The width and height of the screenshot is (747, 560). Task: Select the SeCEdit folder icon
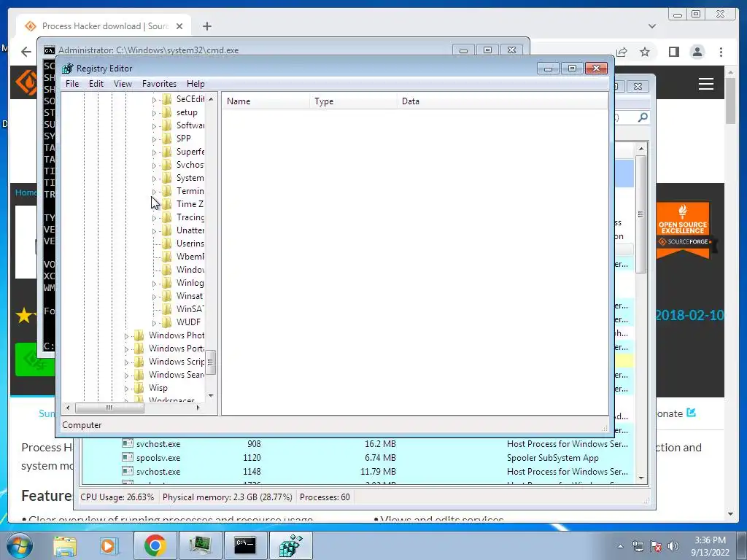click(x=167, y=99)
